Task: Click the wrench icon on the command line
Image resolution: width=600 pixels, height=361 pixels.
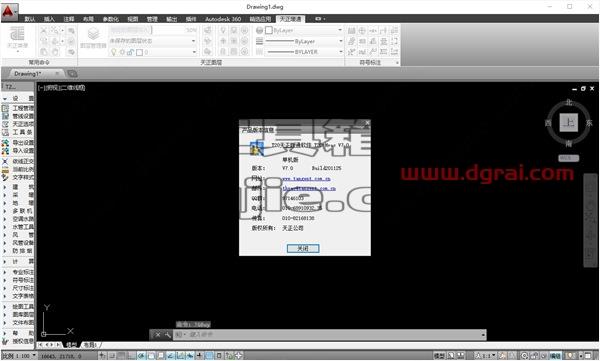Action: tap(167, 335)
